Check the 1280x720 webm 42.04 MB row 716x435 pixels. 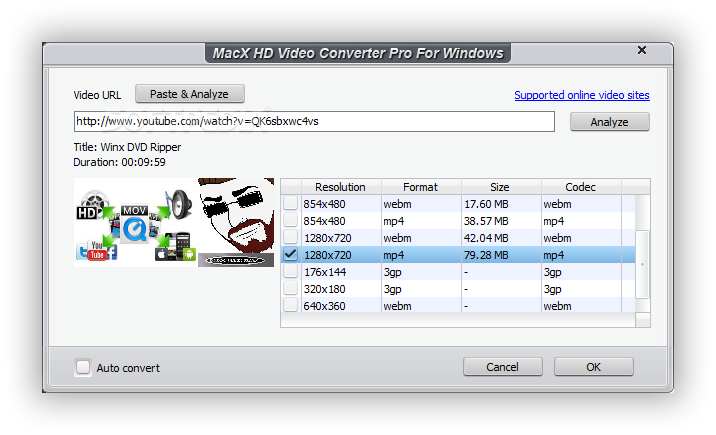290,237
